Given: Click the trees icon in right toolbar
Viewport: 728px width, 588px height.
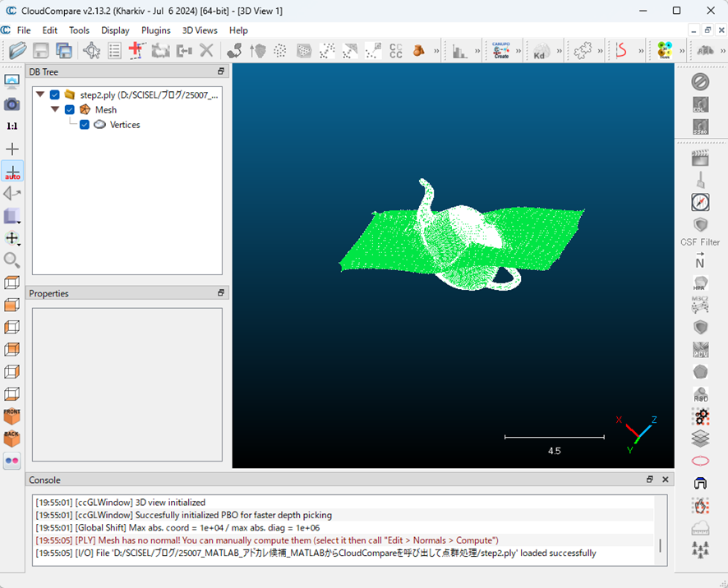Looking at the screenshot, I should pyautogui.click(x=700, y=549).
